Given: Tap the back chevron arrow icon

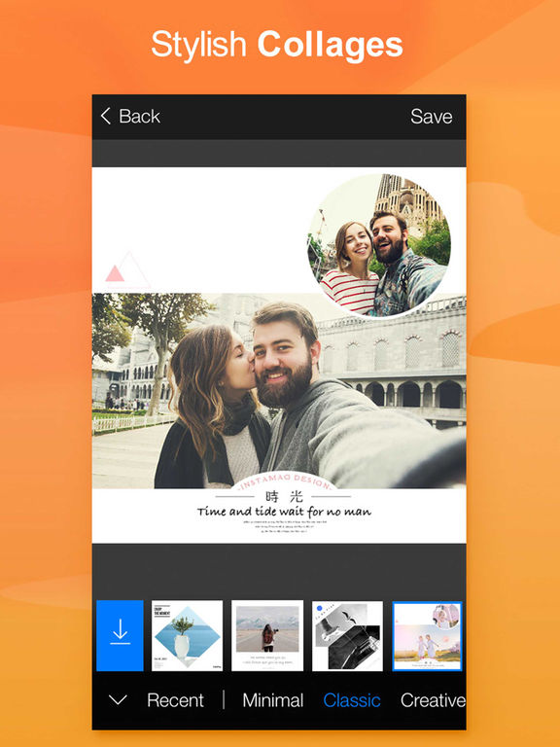Looking at the screenshot, I should (106, 116).
